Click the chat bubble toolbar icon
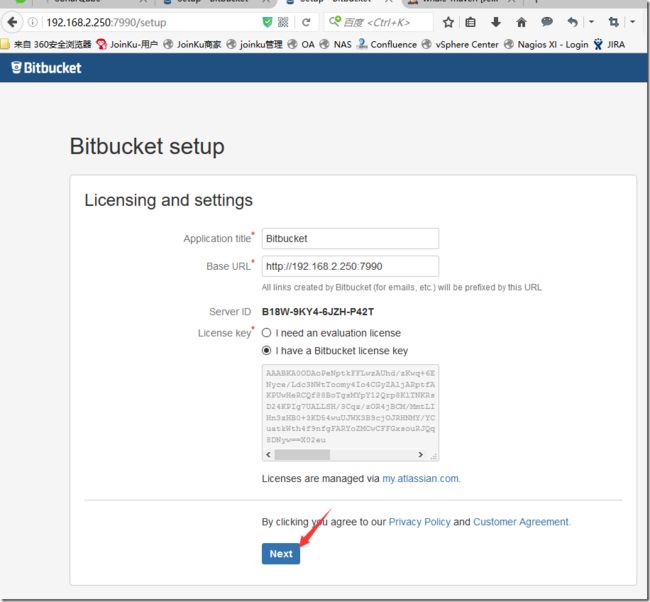Image resolution: width=650 pixels, height=602 pixels. [547, 22]
